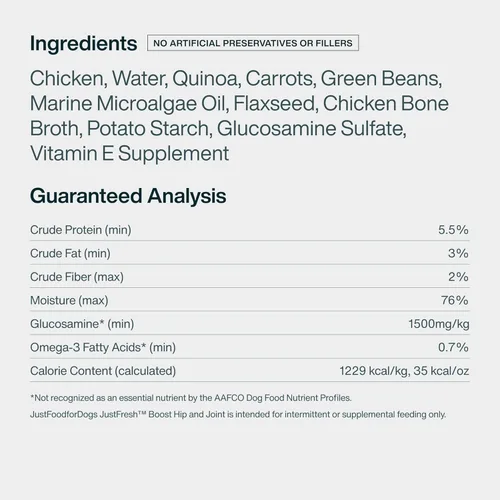Select the Crude Fat (min) row label
This screenshot has width=500, height=500.
pyautogui.click(x=70, y=254)
